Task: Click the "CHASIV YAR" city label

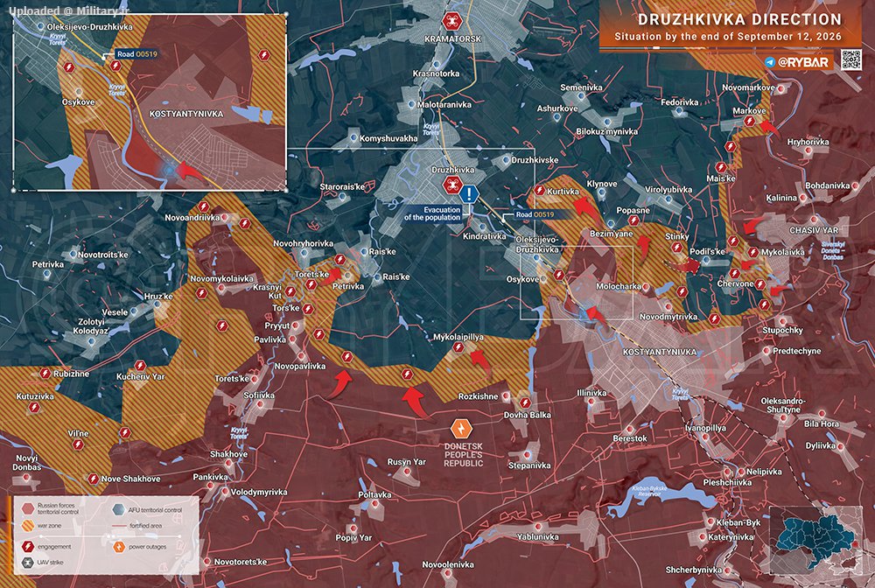Action: click(x=814, y=230)
